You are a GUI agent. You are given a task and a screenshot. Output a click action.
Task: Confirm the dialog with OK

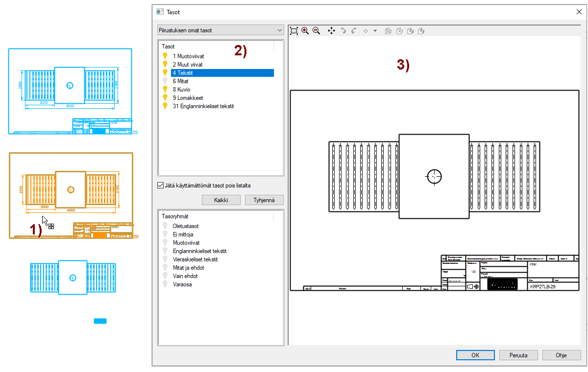[475, 355]
